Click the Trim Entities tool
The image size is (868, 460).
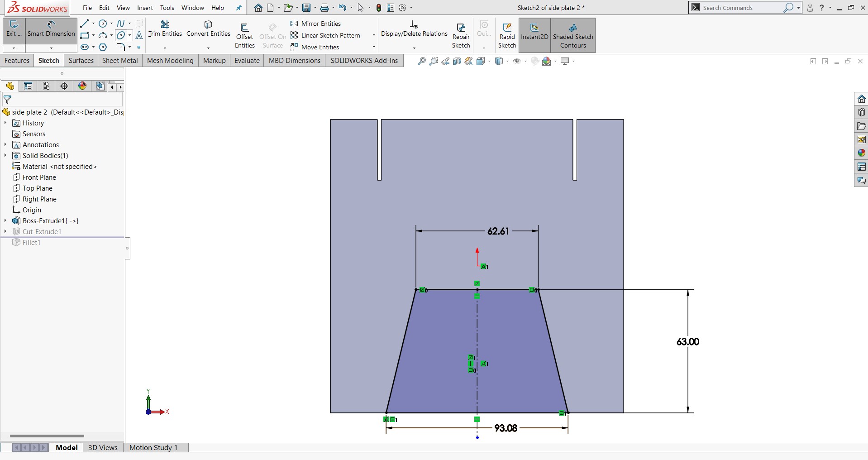click(165, 29)
